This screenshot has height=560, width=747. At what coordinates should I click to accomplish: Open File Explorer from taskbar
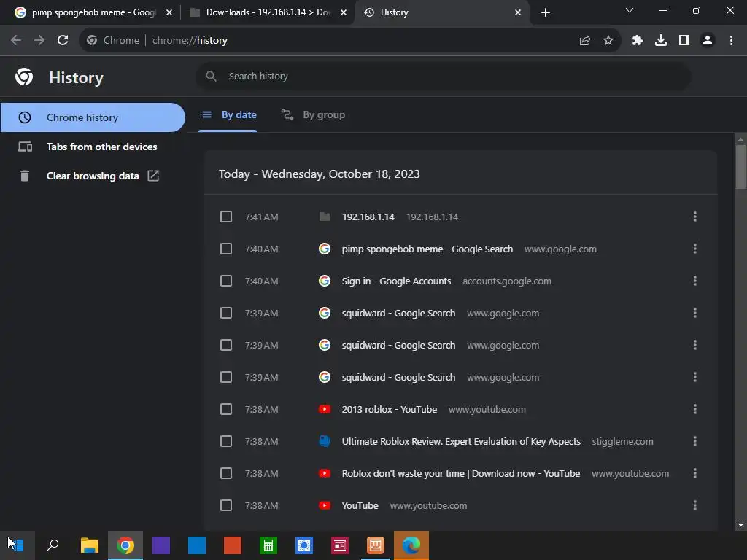89,545
